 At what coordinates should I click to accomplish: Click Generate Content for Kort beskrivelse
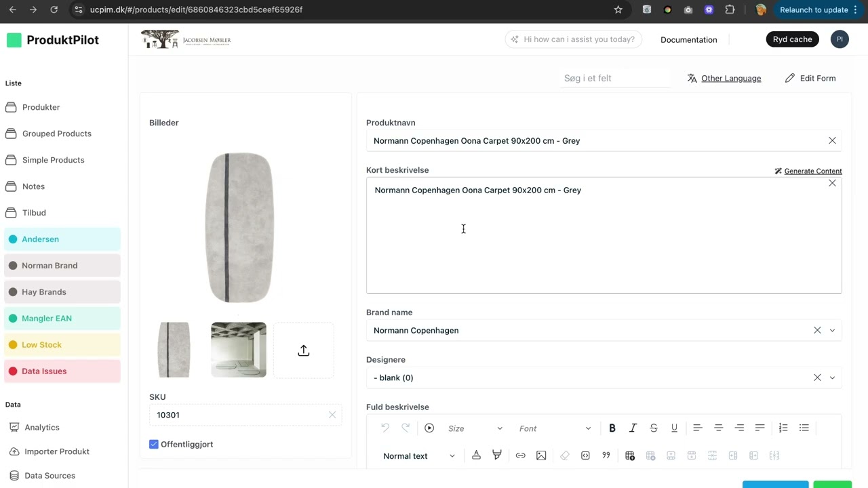(x=808, y=171)
